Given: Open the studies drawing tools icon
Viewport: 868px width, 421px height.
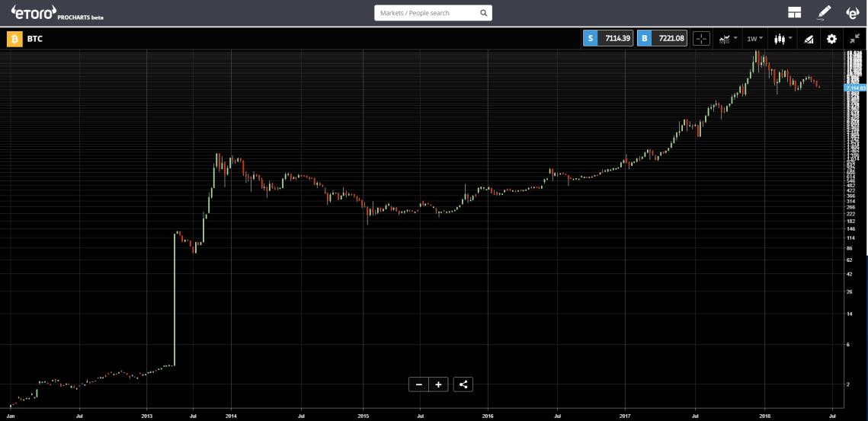Looking at the screenshot, I should pos(809,39).
